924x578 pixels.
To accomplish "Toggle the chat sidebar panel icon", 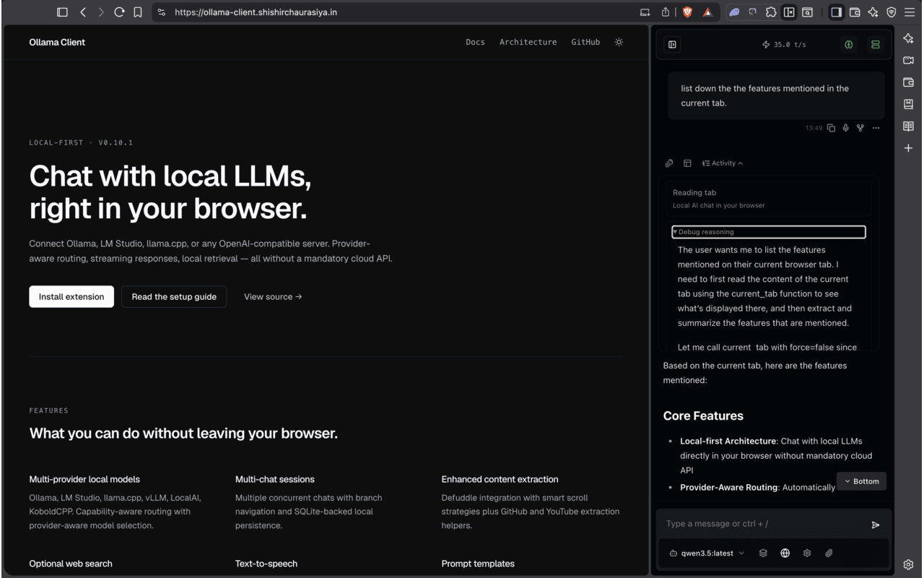I will (672, 45).
